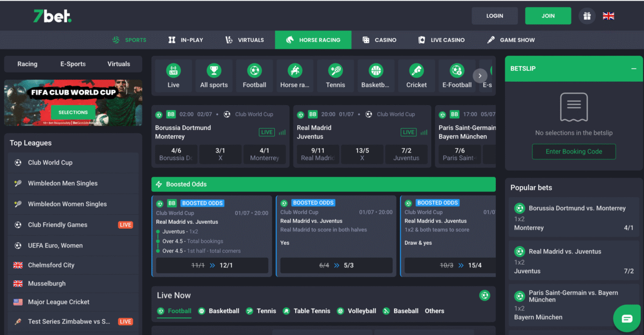Open Wimbledon Men Singles league

click(x=73, y=183)
